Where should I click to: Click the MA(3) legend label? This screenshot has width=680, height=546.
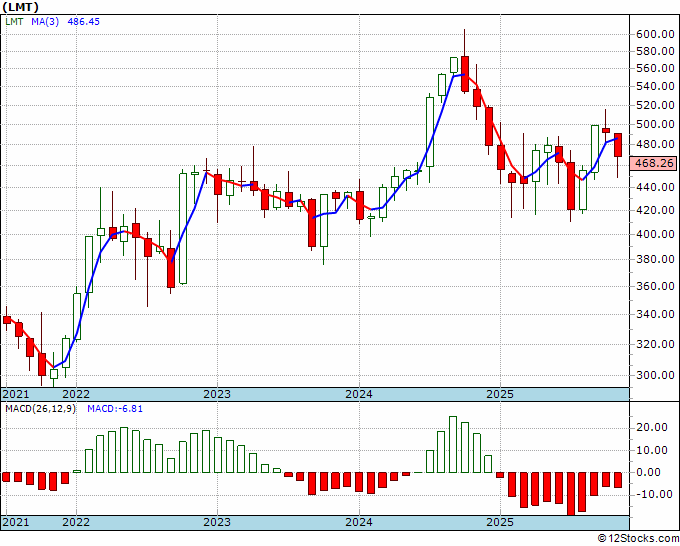point(45,21)
